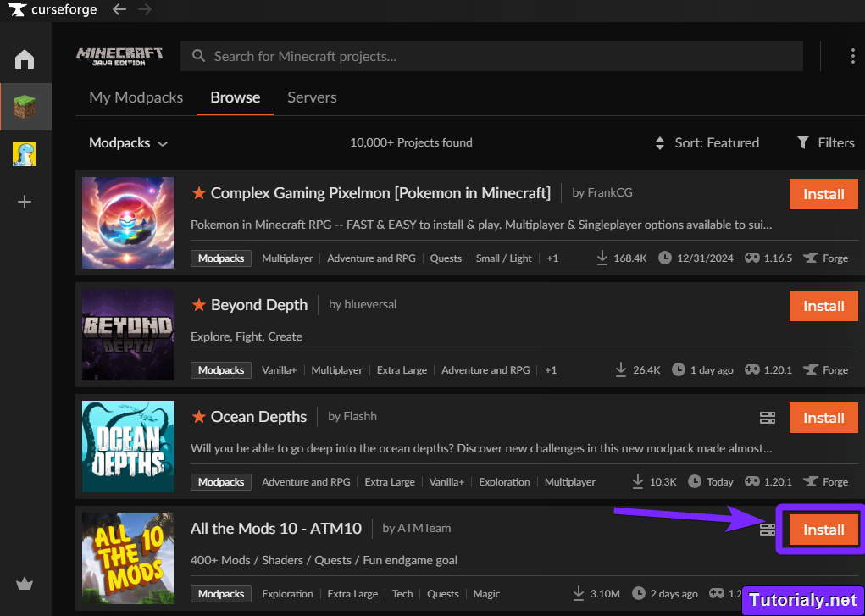Open the Servers tab

pos(312,97)
